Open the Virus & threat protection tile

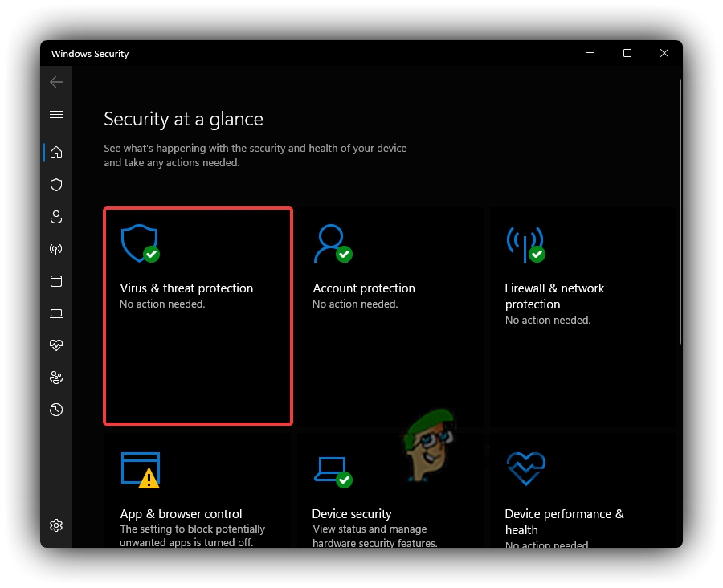198,316
